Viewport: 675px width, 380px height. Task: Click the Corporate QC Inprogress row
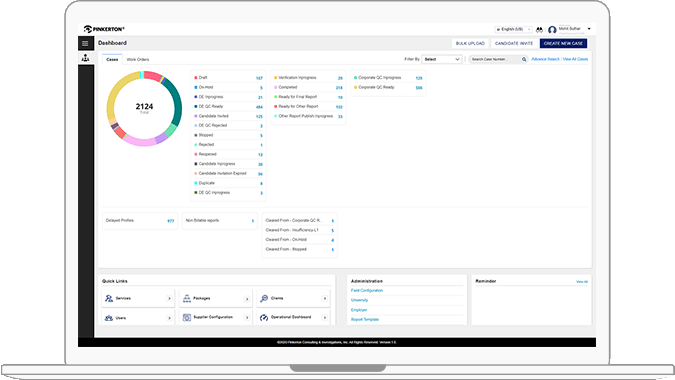point(388,78)
